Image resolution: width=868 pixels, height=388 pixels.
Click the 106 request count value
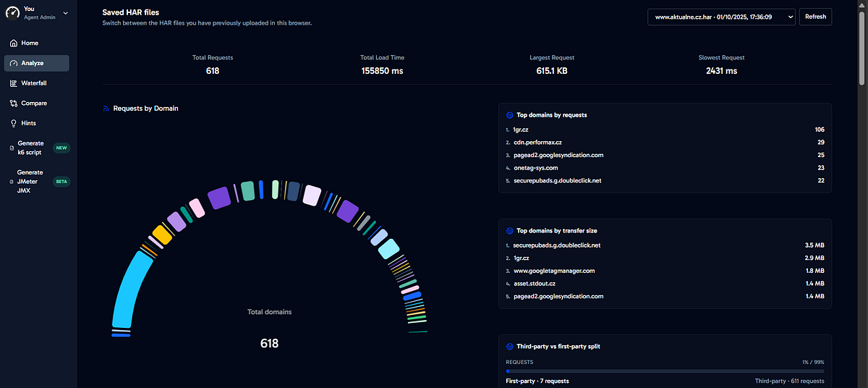coord(820,130)
